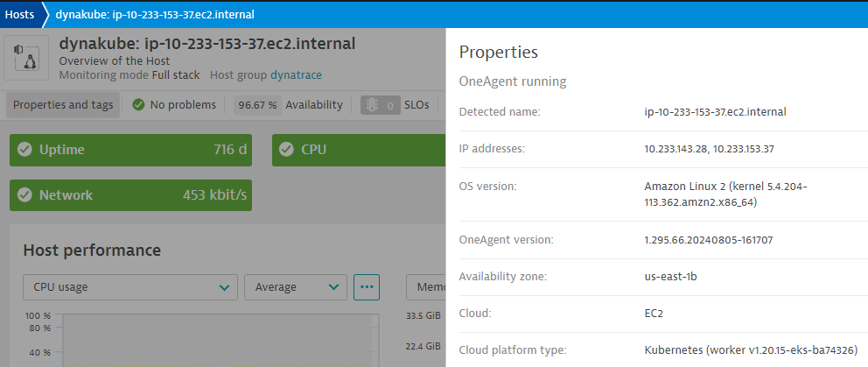The width and height of the screenshot is (868, 367).
Task: Click the SLOs label
Action: pos(416,105)
